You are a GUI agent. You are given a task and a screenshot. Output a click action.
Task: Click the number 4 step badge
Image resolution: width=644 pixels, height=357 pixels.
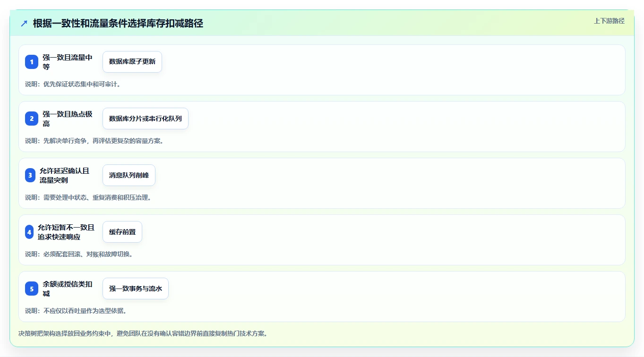29,232
